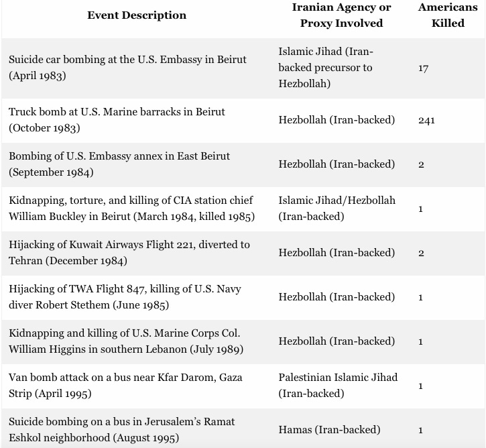Click the killed count for Kuwait Airways hijacking
486x448 pixels.
coord(421,254)
